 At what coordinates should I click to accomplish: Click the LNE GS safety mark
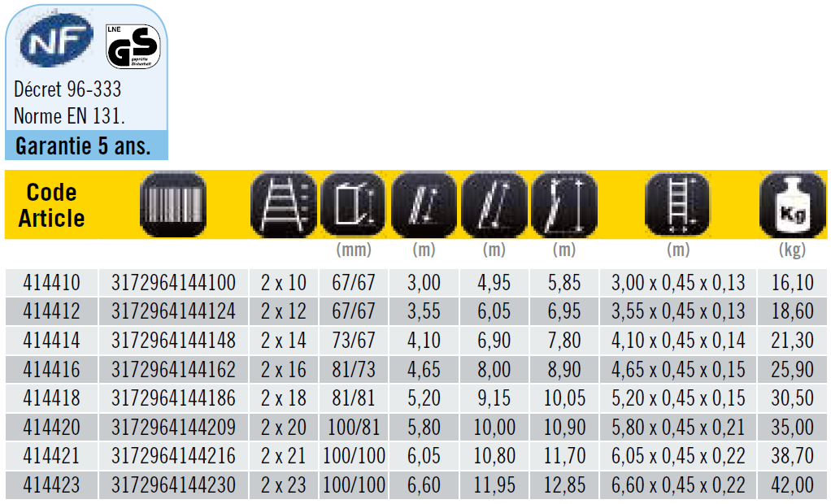point(133,46)
